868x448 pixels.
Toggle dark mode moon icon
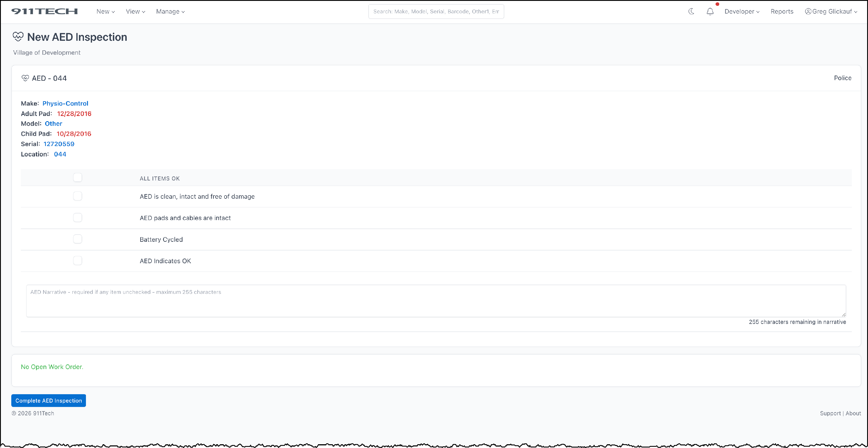691,12
